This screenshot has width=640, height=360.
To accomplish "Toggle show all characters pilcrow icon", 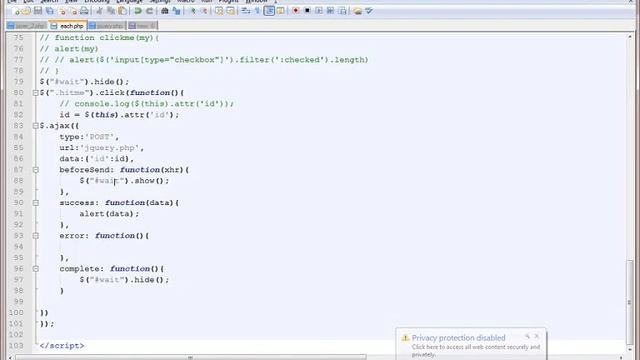I will click(x=257, y=11).
